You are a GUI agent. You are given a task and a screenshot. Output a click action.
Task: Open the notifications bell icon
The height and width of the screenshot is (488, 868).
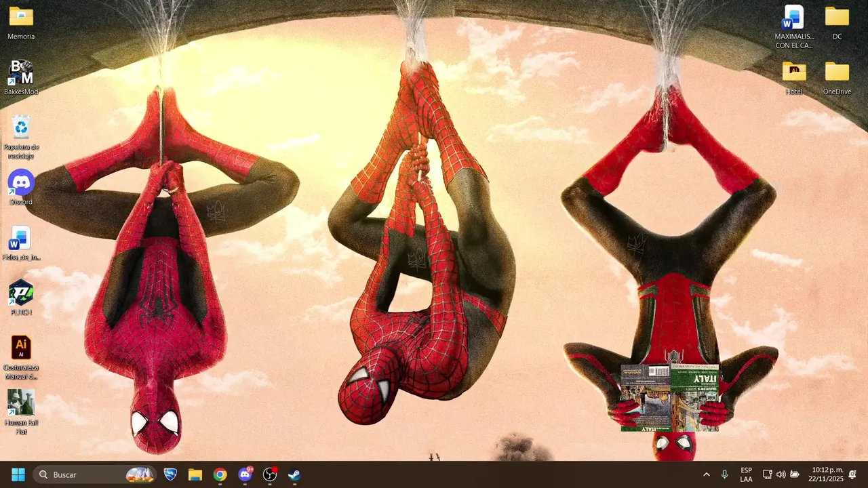[x=853, y=474]
